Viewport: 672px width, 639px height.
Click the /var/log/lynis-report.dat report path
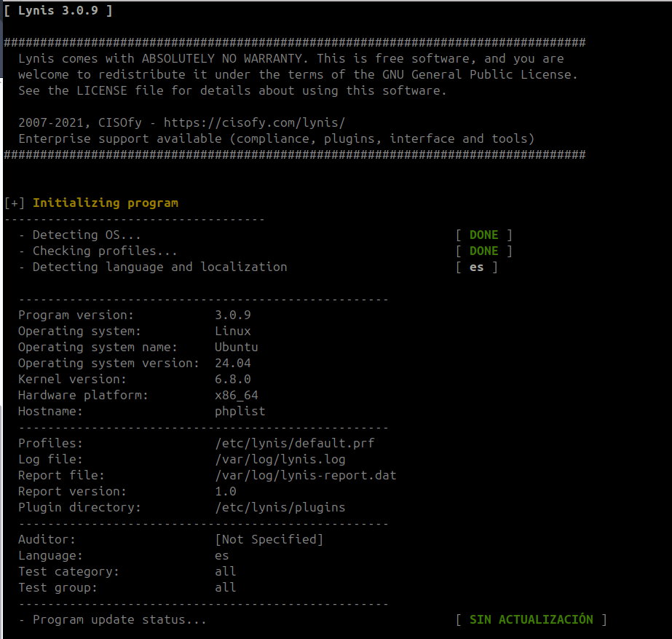pyautogui.click(x=305, y=476)
